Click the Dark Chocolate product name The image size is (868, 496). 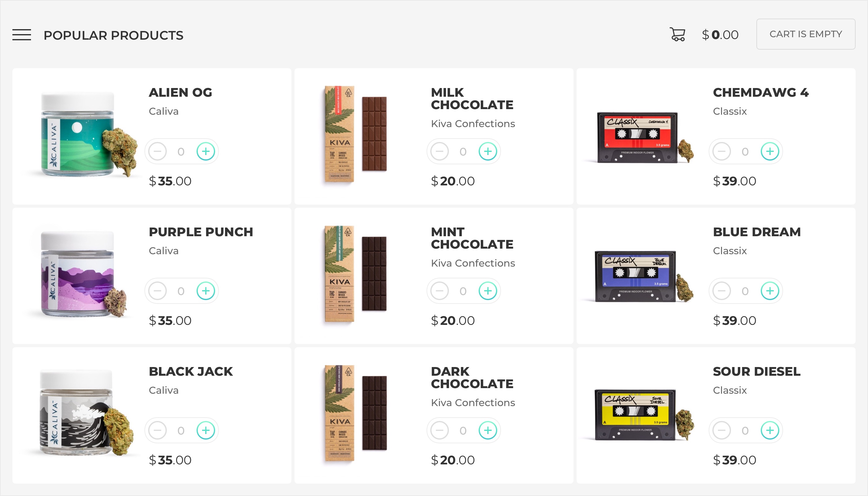click(472, 378)
